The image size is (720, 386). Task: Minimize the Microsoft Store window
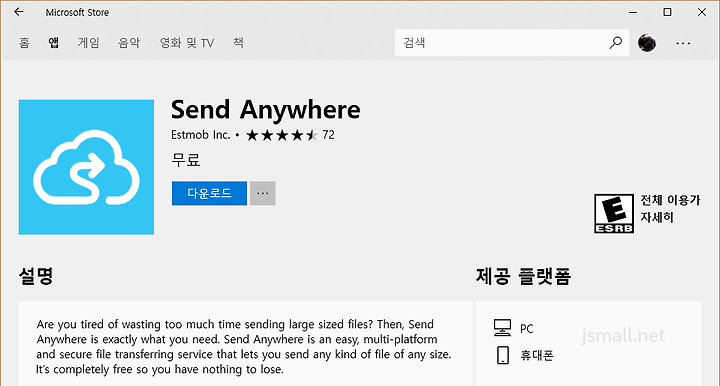click(633, 12)
